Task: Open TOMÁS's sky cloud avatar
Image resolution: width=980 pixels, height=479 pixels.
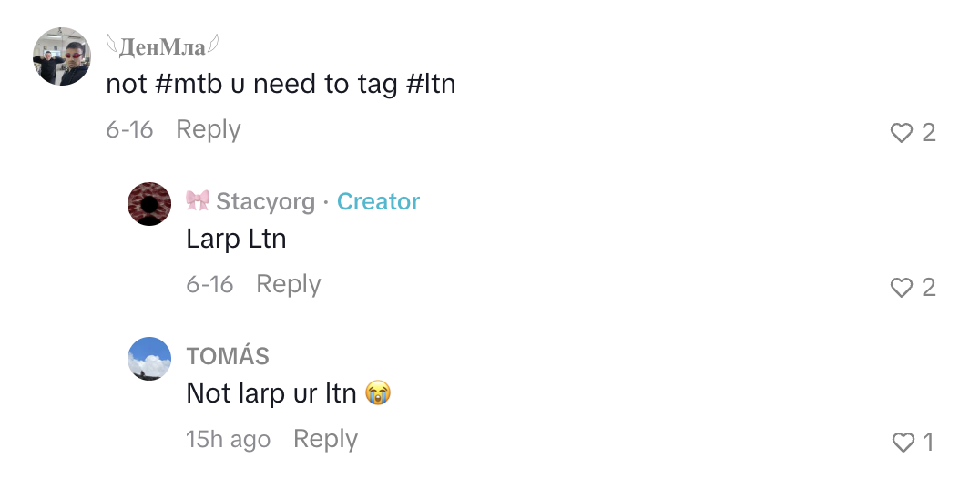Action: tap(149, 359)
